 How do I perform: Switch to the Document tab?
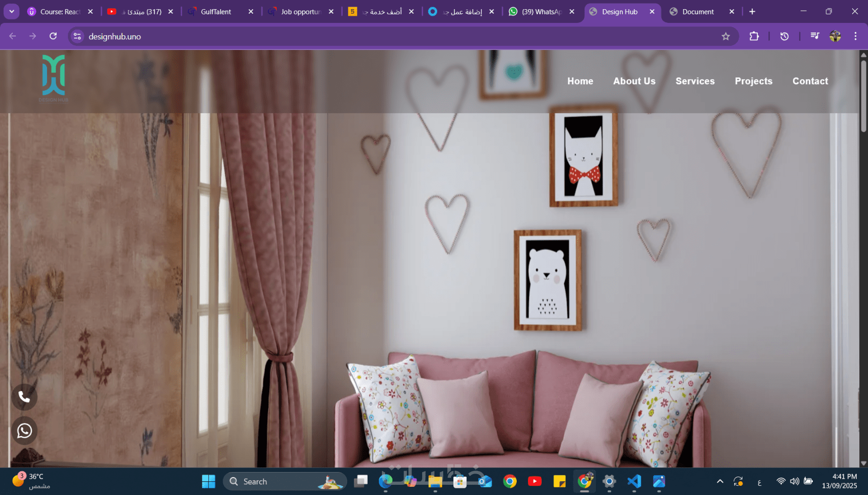pyautogui.click(x=702, y=11)
